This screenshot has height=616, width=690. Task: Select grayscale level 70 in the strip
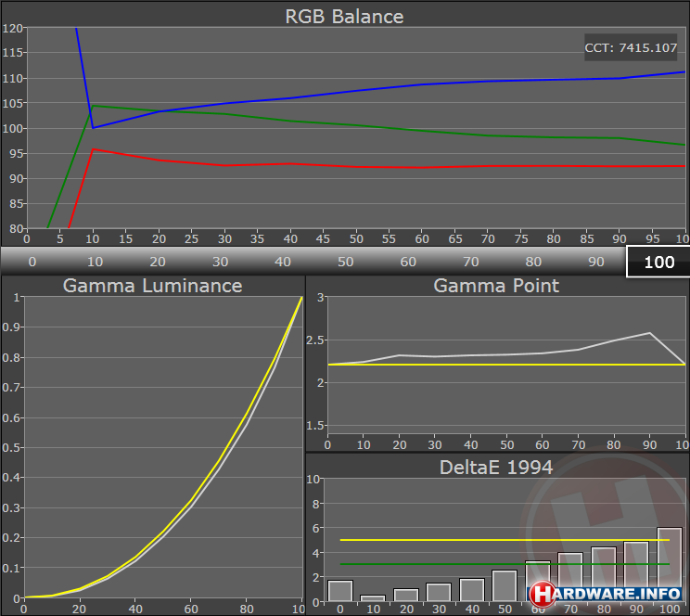coord(471,262)
